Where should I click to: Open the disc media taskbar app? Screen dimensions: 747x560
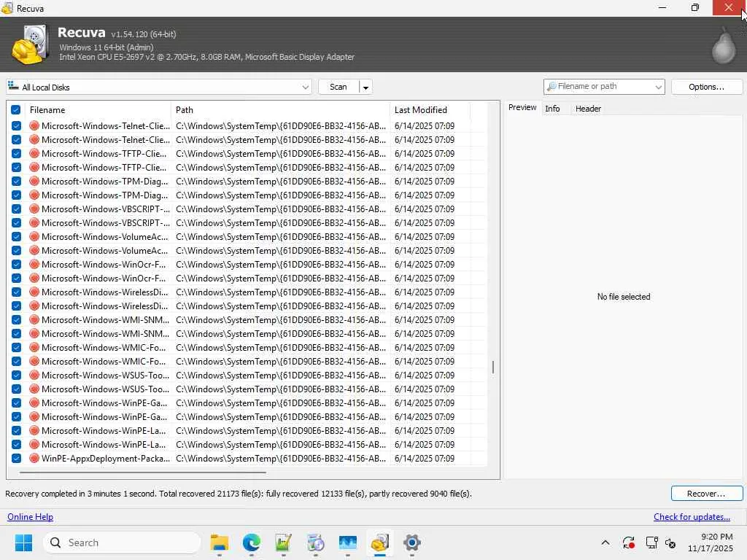point(315,542)
